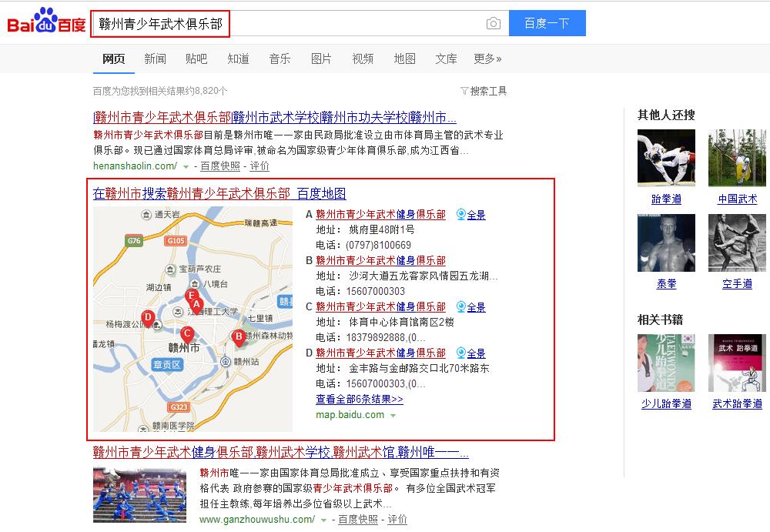Click the Baidu logo

(47, 21)
